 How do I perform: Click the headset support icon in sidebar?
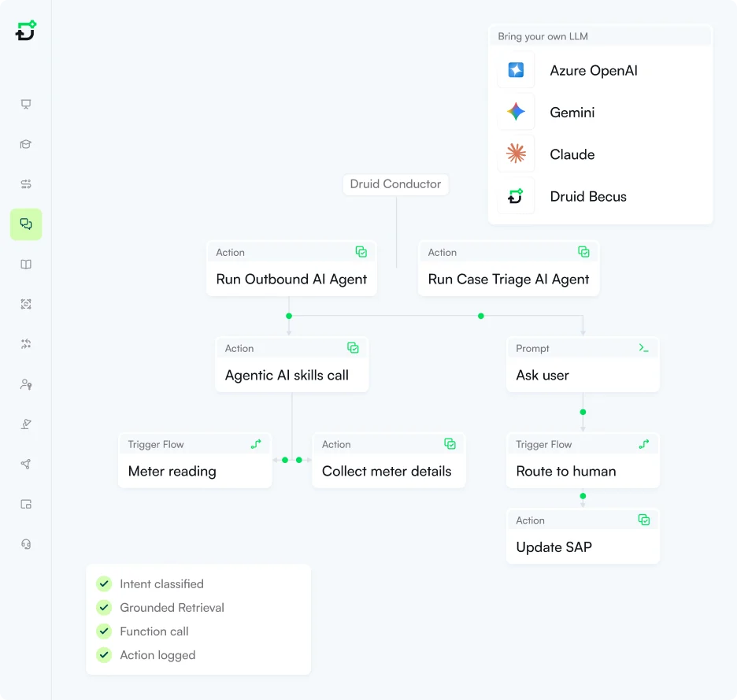pos(26,544)
